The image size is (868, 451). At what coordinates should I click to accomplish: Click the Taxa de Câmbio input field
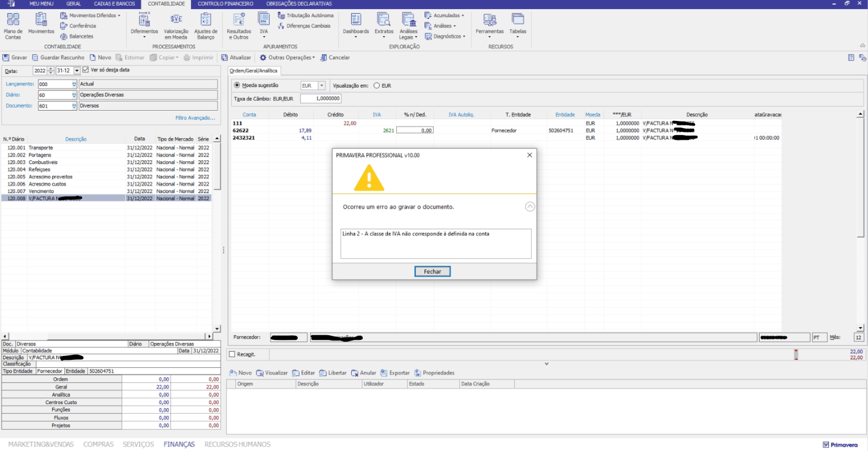point(321,99)
